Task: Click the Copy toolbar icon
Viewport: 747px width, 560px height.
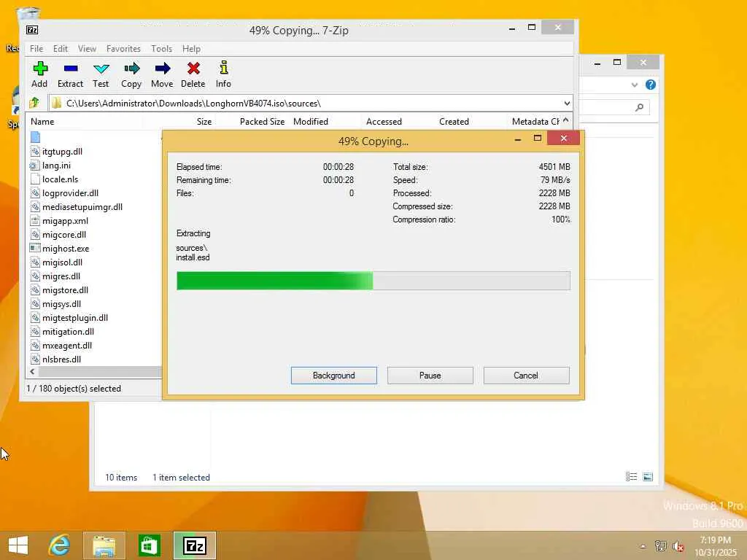Action: 131,69
